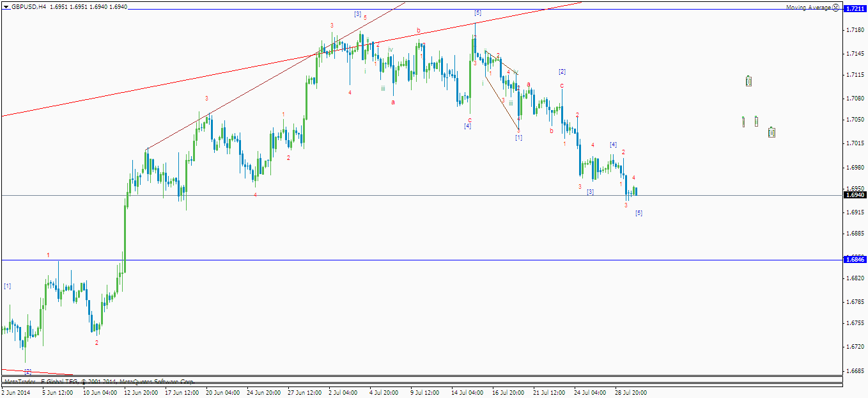Image resolution: width=868 pixels, height=398 pixels.
Task: Select the blue [2] label near 21 Jul
Action: tap(562, 72)
